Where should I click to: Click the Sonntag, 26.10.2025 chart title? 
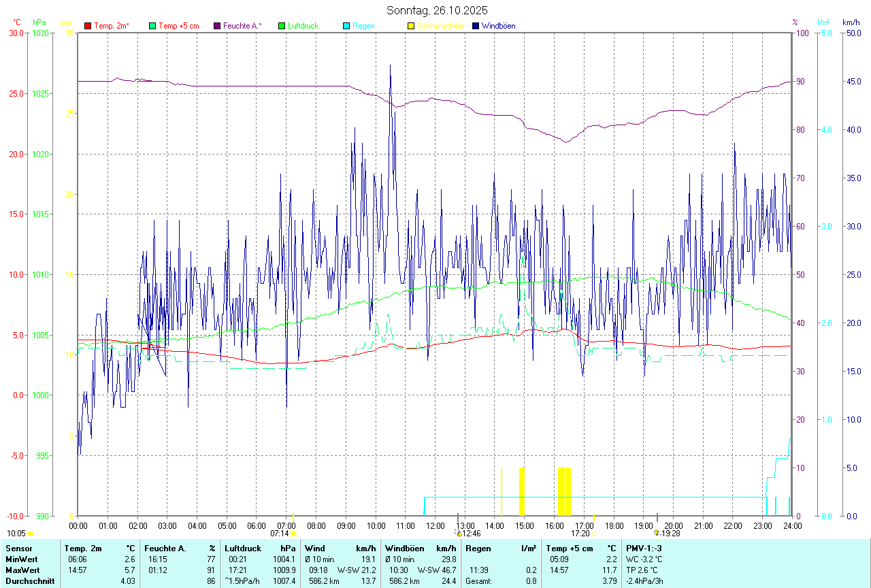437,10
